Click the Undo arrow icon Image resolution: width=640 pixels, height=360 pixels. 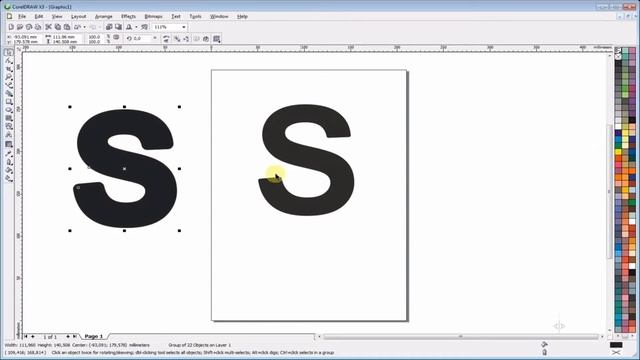[x=77, y=27]
